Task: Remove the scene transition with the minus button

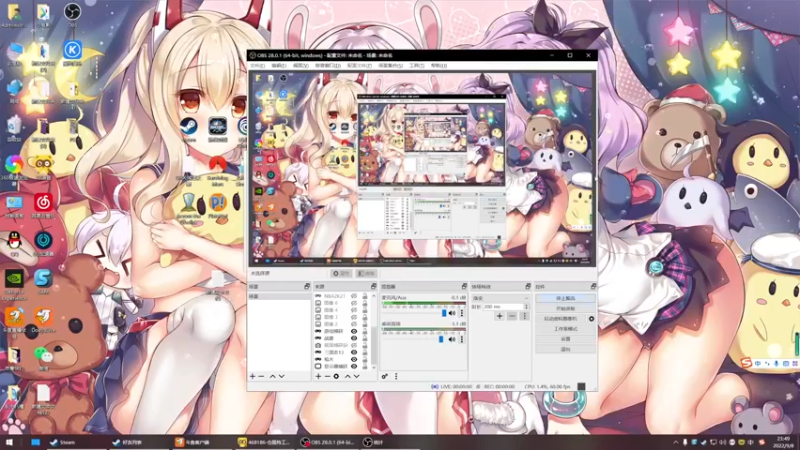Action: [x=512, y=316]
